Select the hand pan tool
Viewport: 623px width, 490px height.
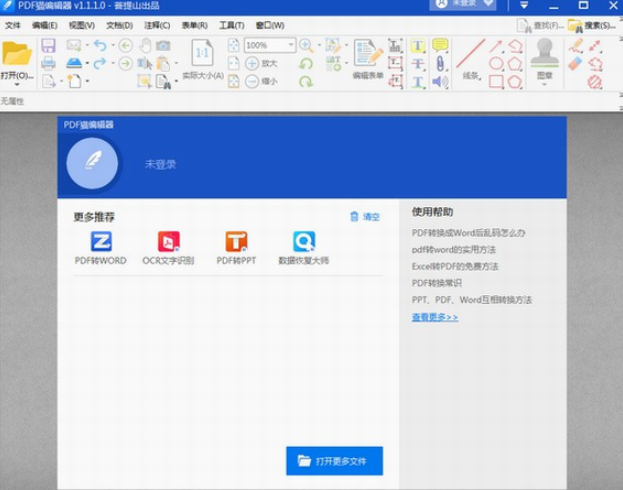point(145,45)
